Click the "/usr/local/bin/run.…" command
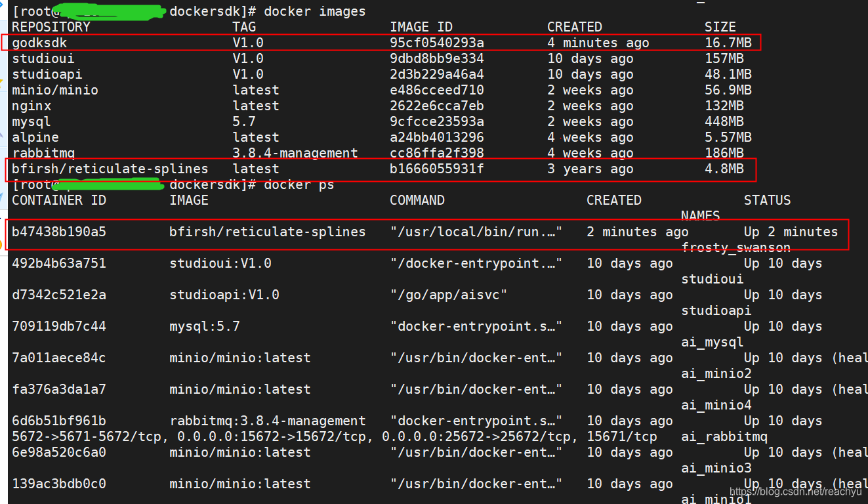This screenshot has width=868, height=504. 476,232
